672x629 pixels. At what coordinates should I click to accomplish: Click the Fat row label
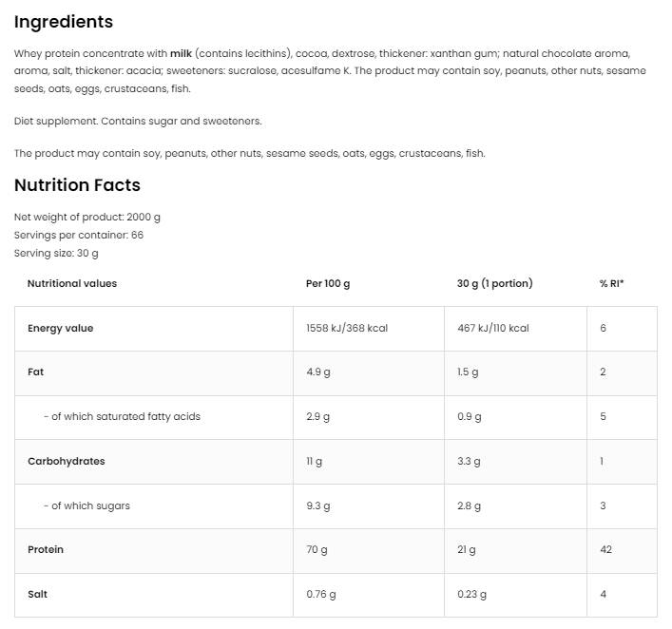point(35,372)
